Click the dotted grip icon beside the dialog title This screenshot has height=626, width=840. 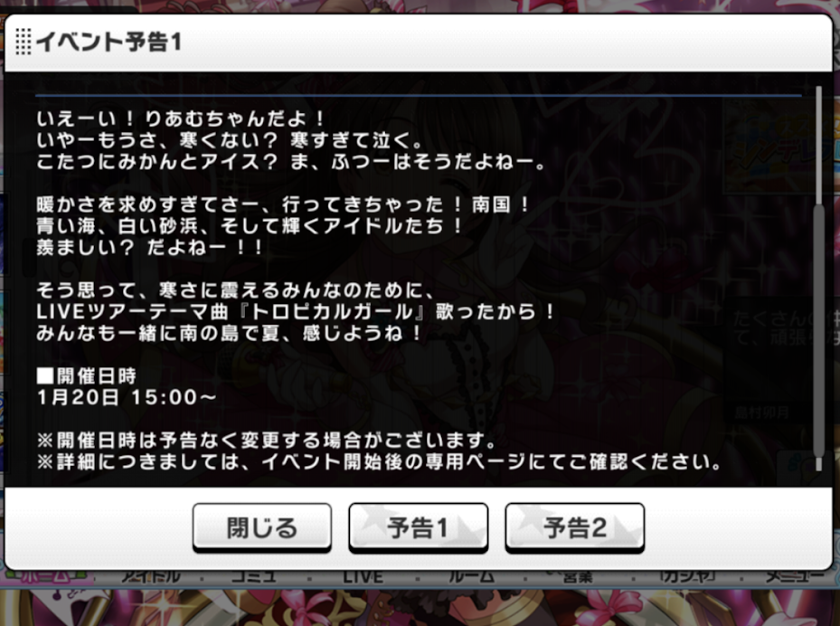tap(23, 42)
